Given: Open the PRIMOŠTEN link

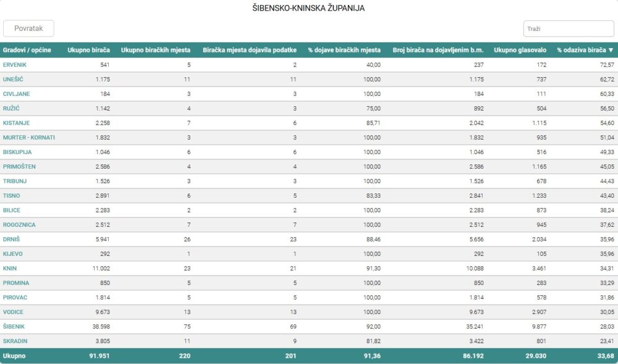Looking at the screenshot, I should click(19, 166).
